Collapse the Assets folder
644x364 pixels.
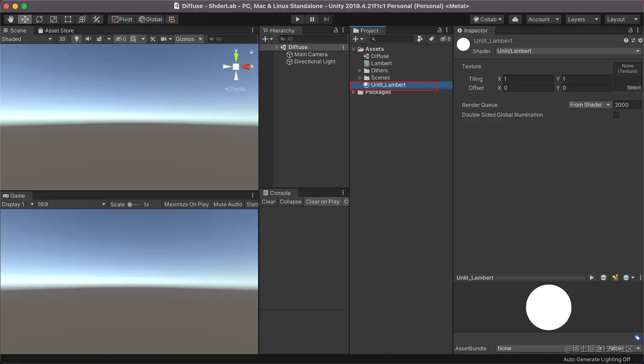354,49
